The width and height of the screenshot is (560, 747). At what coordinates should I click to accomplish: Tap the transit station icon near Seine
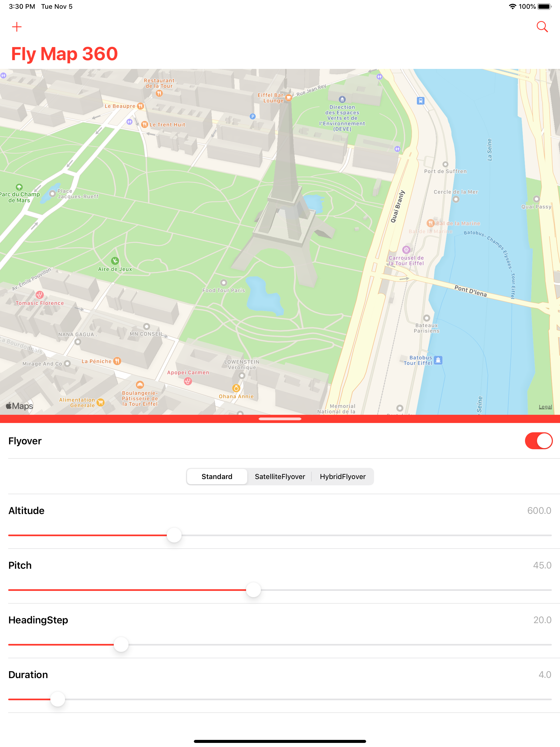[x=421, y=101]
